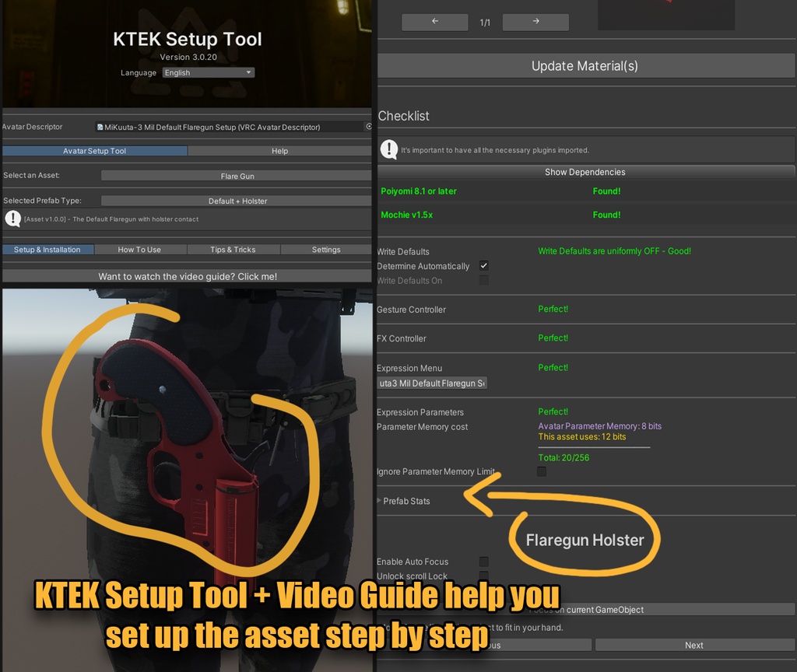Click 'Poiyomi 8.1 or later' dependency text
This screenshot has height=672, width=797.
pyautogui.click(x=419, y=191)
